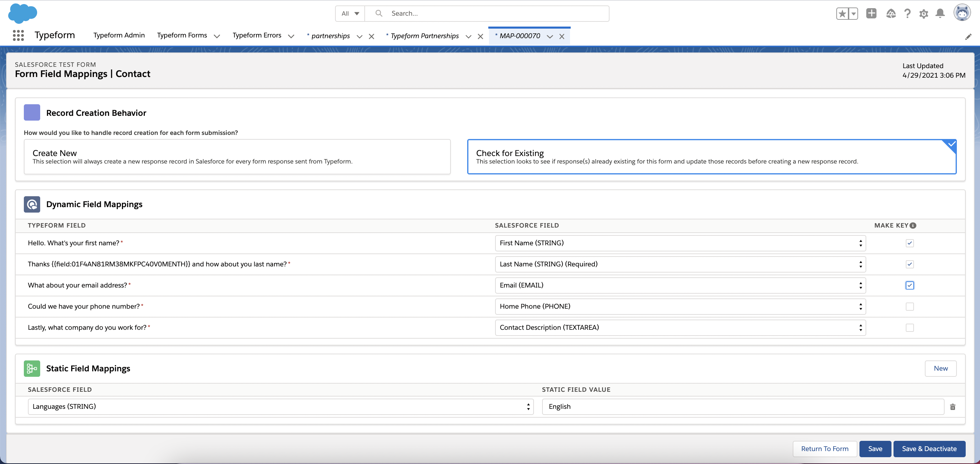Expand the MAP-000070 tab chevron
Image resolution: width=980 pixels, height=464 pixels.
pyautogui.click(x=550, y=36)
